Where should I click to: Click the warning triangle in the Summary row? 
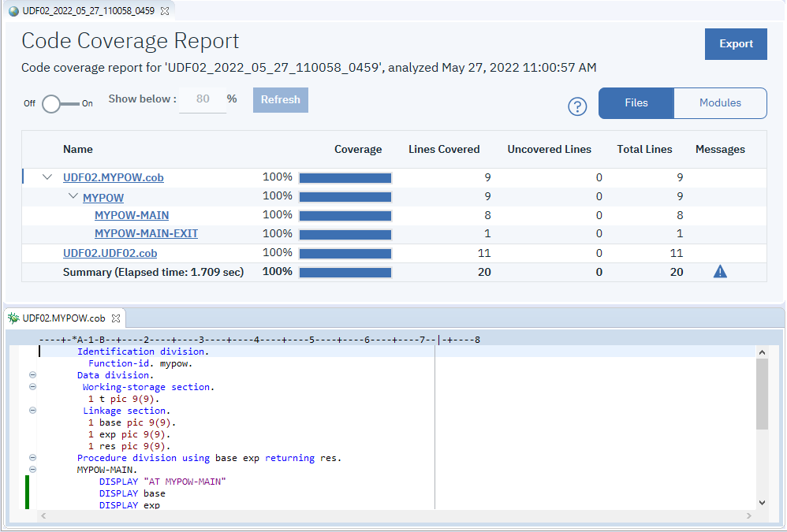[x=719, y=271]
